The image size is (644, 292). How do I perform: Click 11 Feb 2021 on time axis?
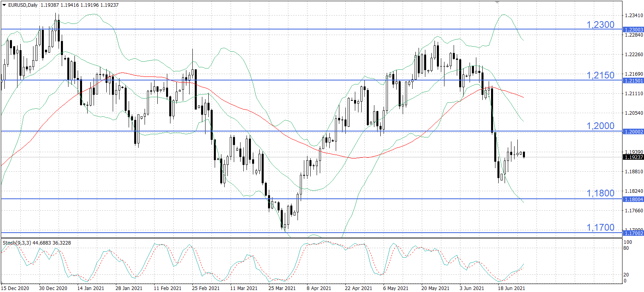168,288
